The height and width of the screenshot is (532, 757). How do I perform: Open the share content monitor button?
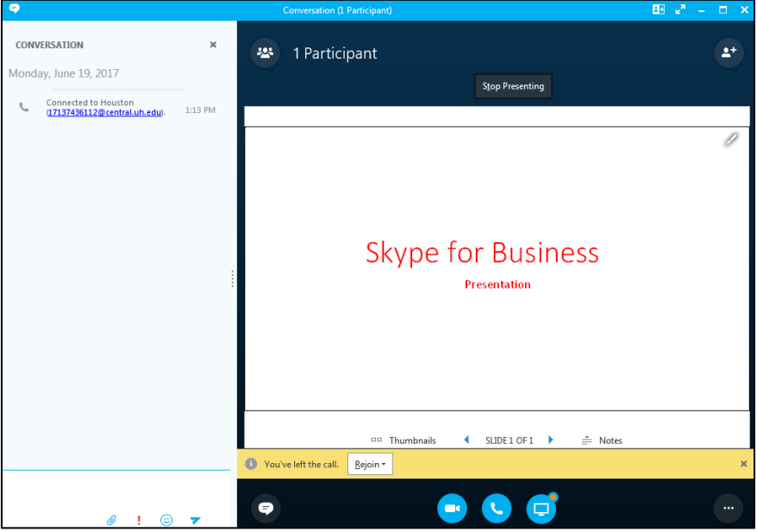click(541, 509)
